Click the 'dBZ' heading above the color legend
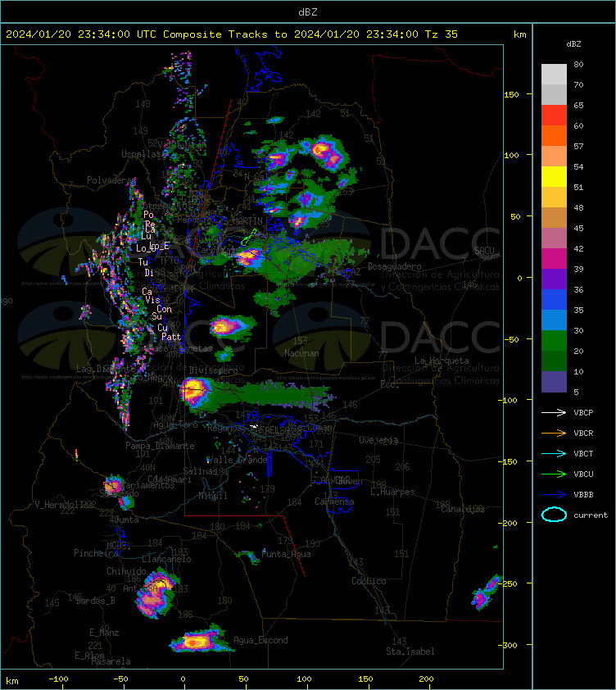The width and height of the screenshot is (616, 690). point(573,44)
